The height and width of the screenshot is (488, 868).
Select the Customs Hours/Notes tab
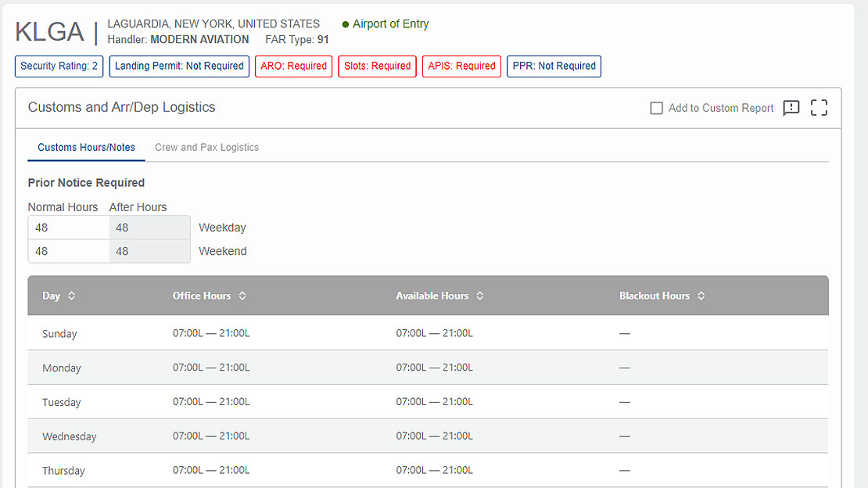[86, 147]
